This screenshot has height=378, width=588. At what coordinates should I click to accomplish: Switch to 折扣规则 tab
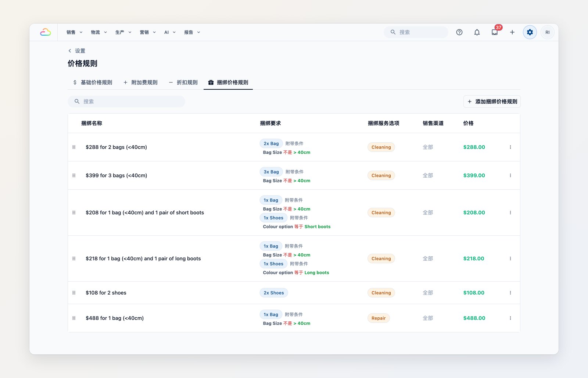coord(183,82)
